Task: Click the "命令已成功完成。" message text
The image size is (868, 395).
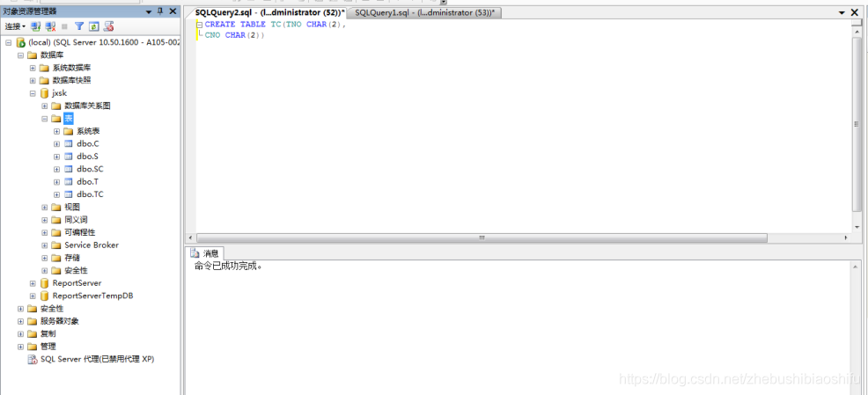Action: point(229,267)
